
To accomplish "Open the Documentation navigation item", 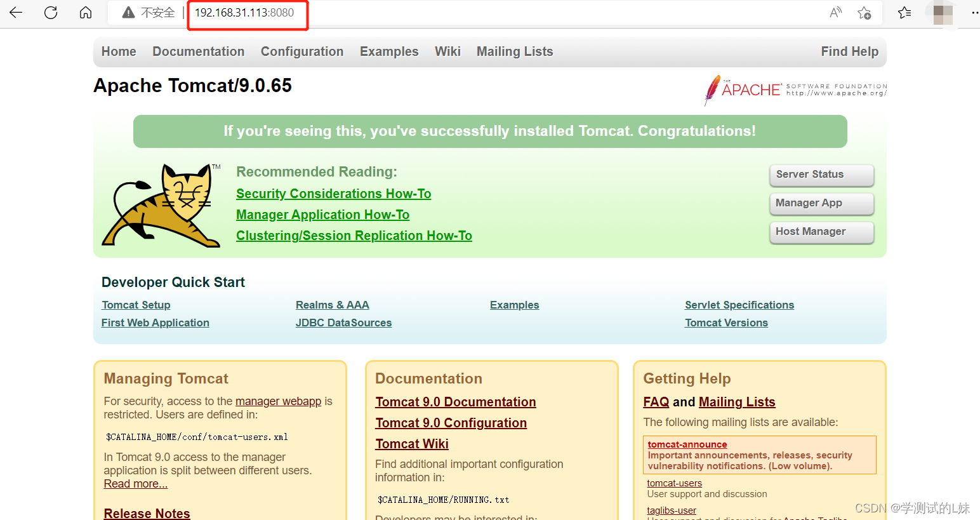I will tap(199, 51).
